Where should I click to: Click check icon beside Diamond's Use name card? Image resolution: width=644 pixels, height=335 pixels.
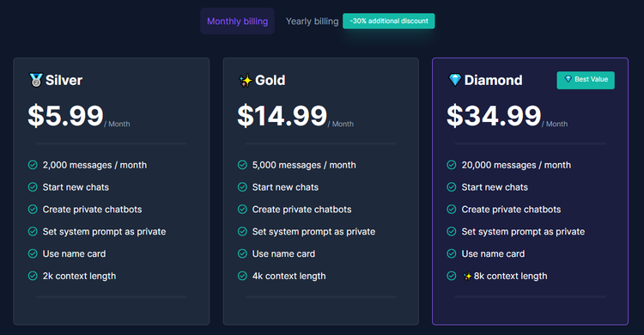[x=452, y=253]
